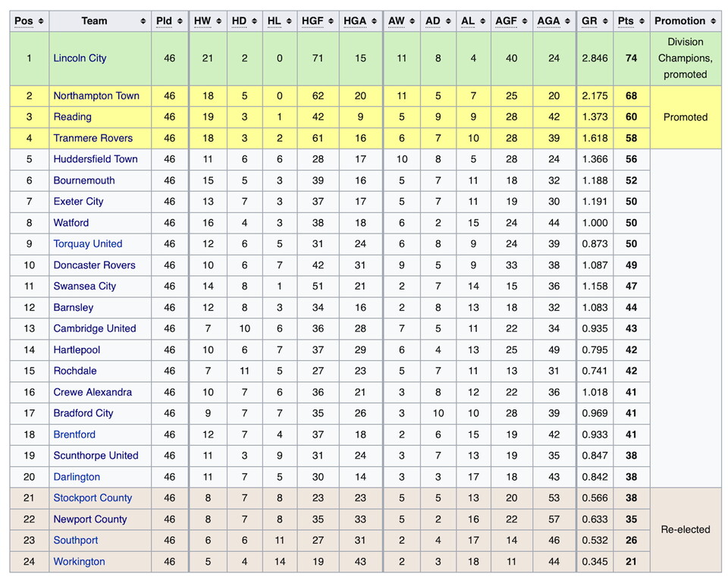Visit the Torquay United link
This screenshot has height=580, width=728.
(x=87, y=244)
